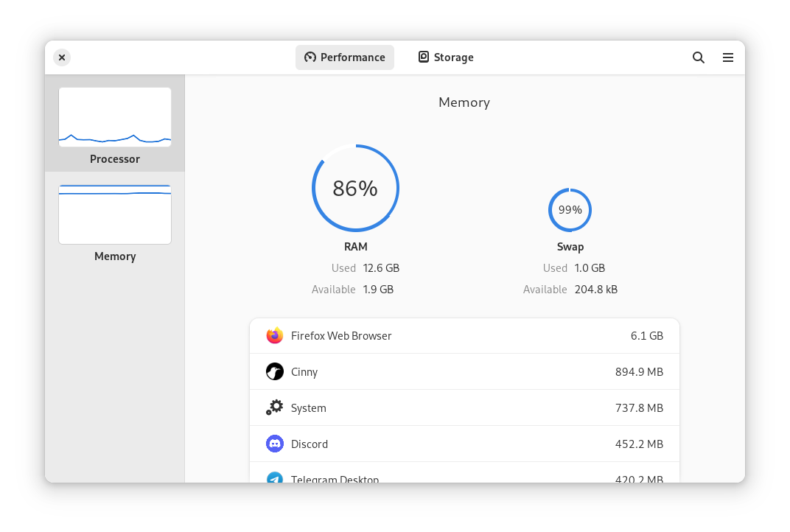Switch to the Performance tab

point(345,57)
